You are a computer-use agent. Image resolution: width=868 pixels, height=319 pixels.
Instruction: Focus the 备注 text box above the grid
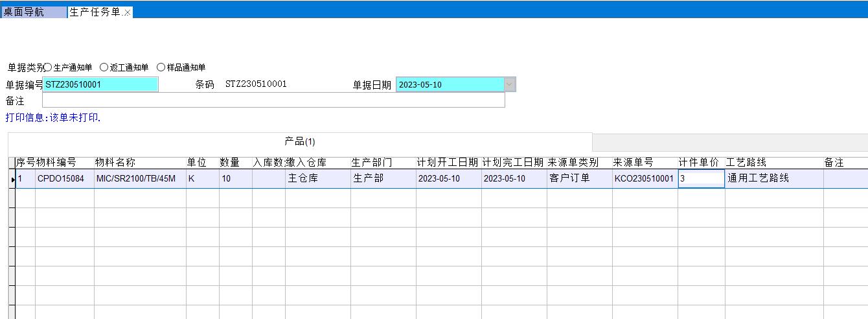(x=273, y=100)
